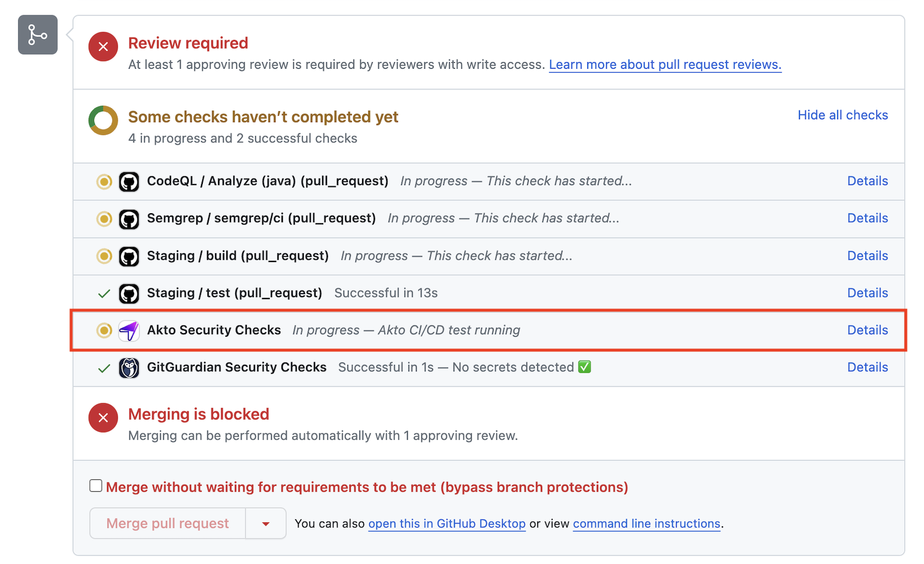
Task: Click the GitHub icon for Staging build
Action: (x=129, y=256)
